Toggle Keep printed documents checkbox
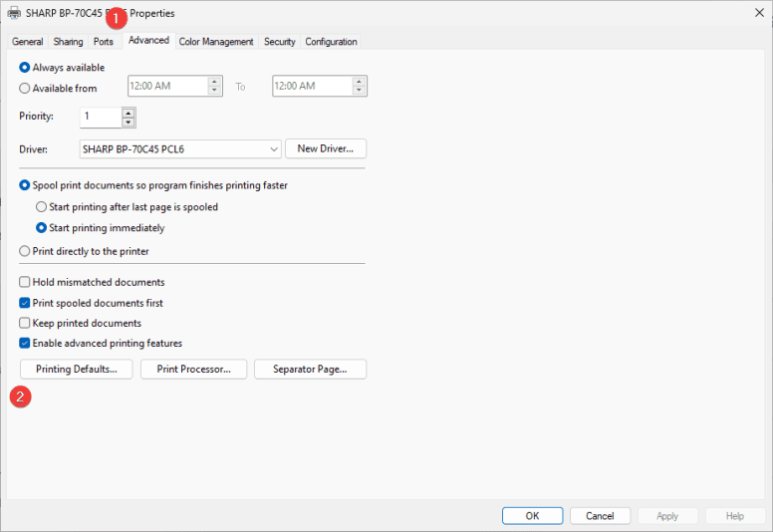Image resolution: width=773 pixels, height=532 pixels. (25, 323)
